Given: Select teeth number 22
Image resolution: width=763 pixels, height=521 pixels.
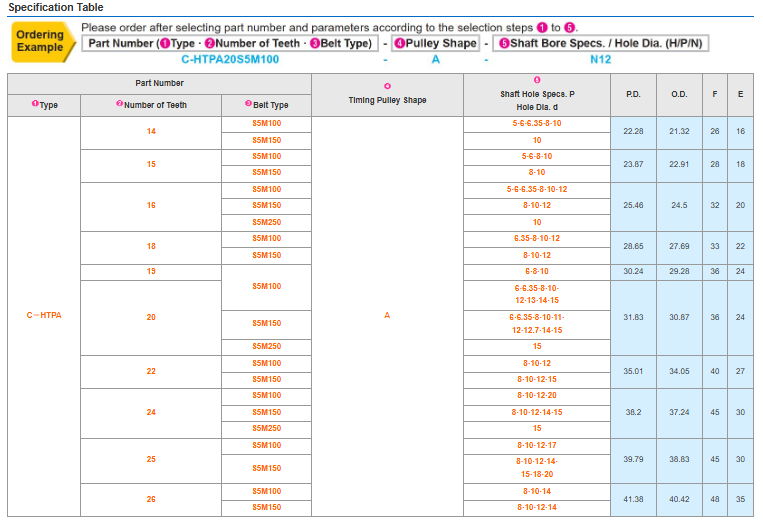Looking at the screenshot, I should coord(151,372).
